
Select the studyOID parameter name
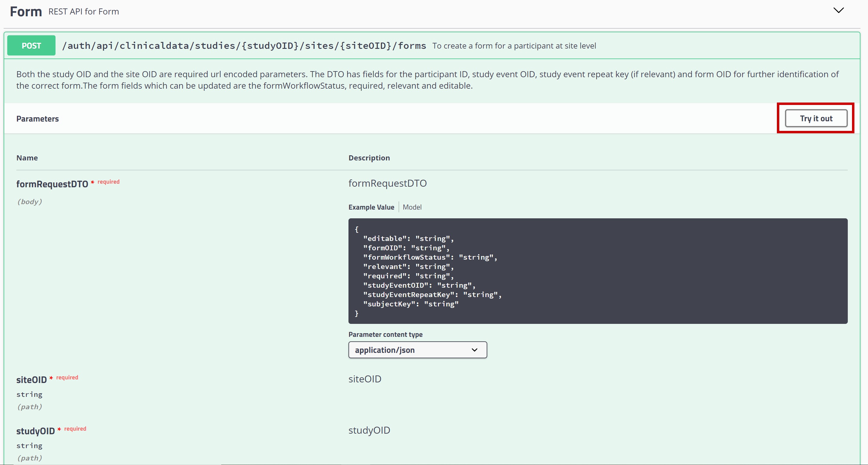[x=35, y=431]
